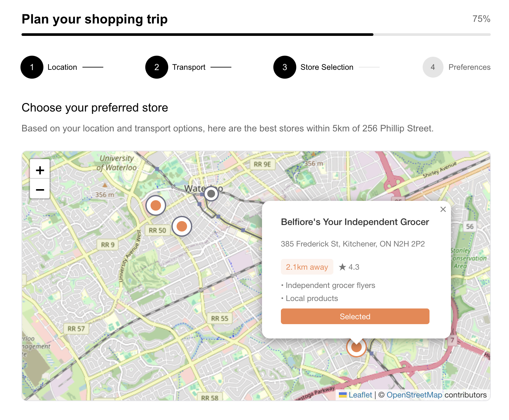Open the OpenStreetMap contributors link
Viewport: 509px width, 420px height.
point(414,395)
